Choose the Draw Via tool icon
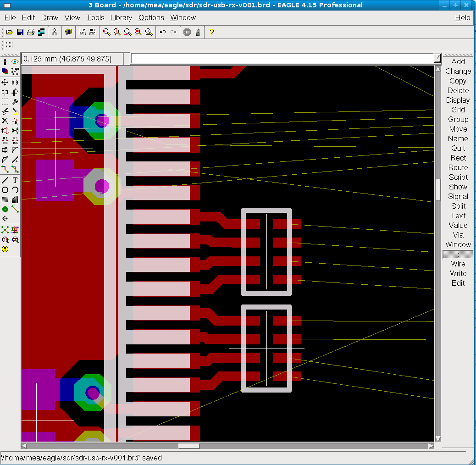476x465 pixels. click(5, 209)
